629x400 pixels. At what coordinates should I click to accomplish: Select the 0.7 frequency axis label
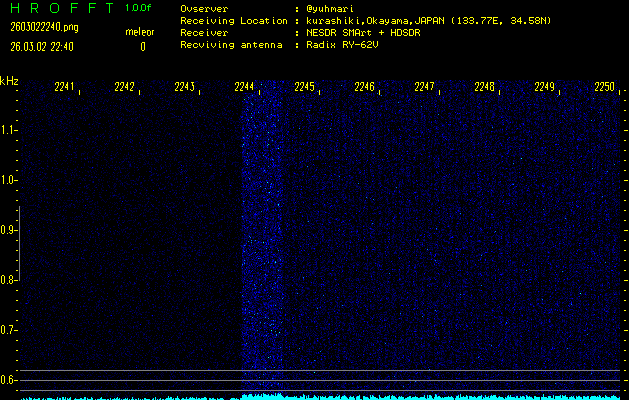pyautogui.click(x=9, y=330)
